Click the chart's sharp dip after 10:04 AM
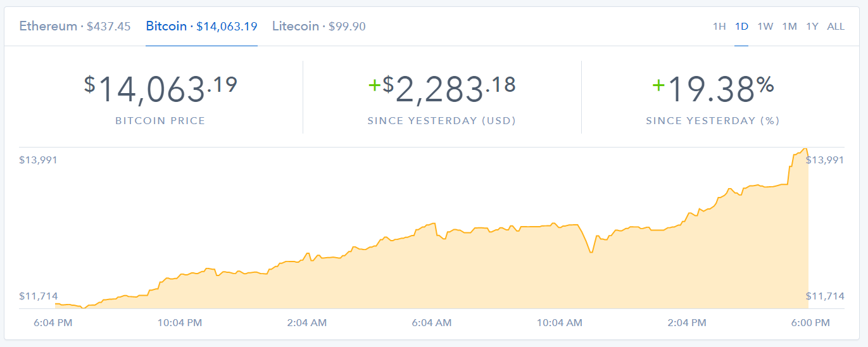The image size is (868, 347). (x=591, y=252)
